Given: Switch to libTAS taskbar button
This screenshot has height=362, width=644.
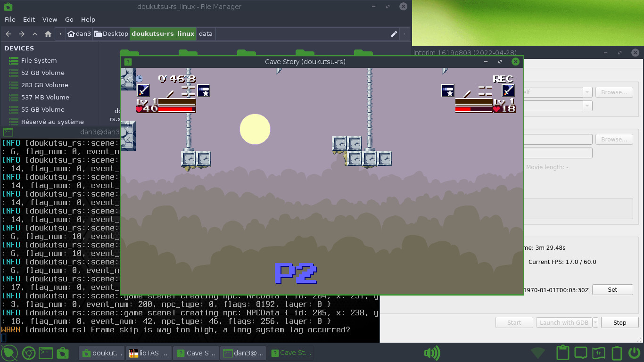Looking at the screenshot, I should [149, 353].
